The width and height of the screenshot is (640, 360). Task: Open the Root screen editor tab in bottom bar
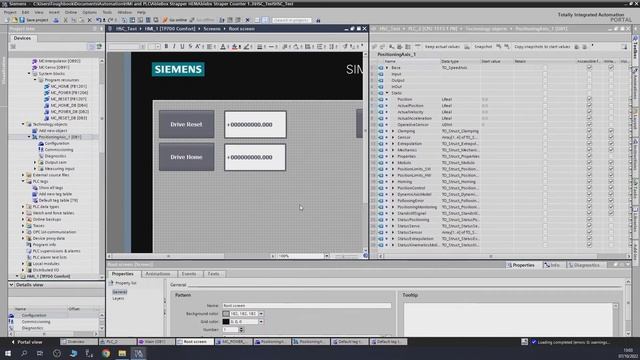pos(195,342)
